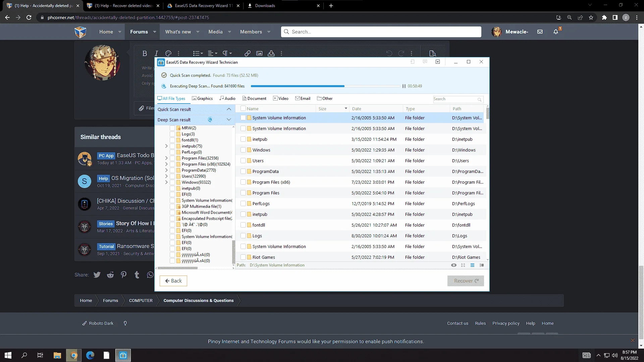Open the Chrome extensions puzzle icon
Image resolution: width=644 pixels, height=362 pixels.
tap(604, 17)
